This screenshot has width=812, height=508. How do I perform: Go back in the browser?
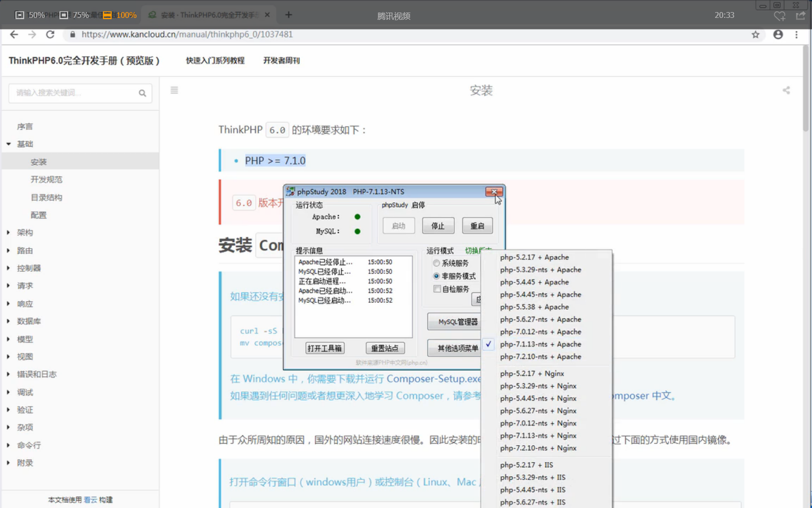[x=14, y=34]
